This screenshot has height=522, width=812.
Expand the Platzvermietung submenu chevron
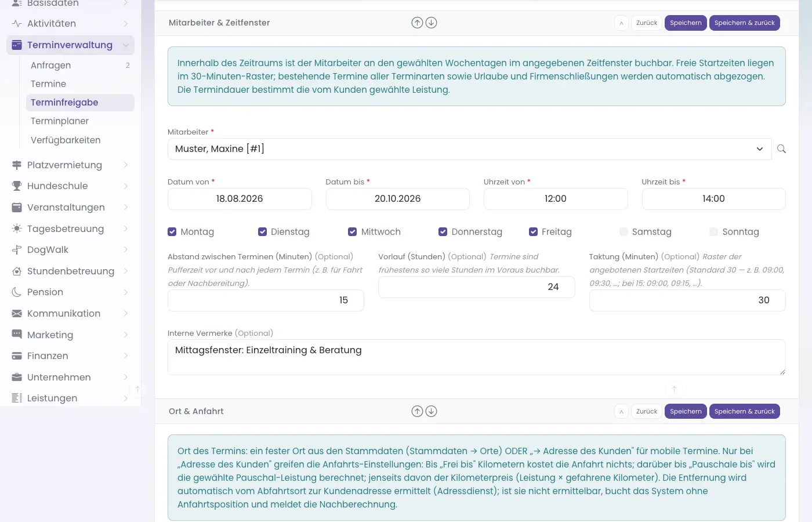pos(126,165)
